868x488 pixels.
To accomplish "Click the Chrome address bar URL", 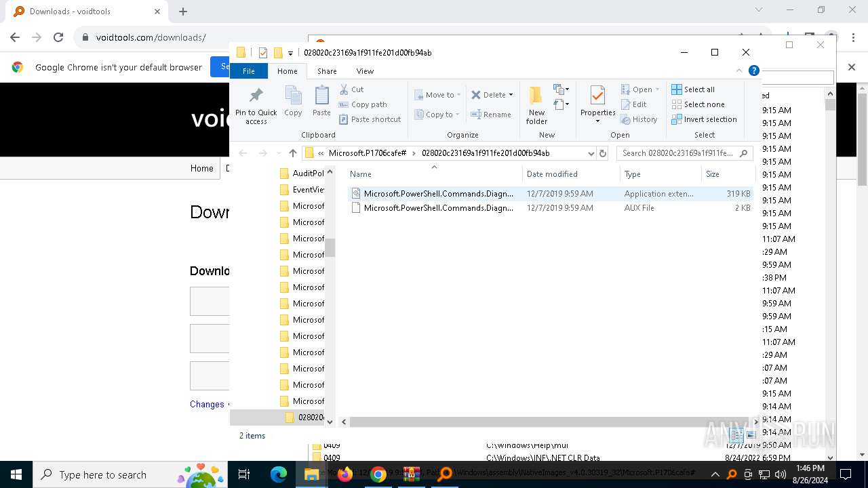I will [x=151, y=37].
